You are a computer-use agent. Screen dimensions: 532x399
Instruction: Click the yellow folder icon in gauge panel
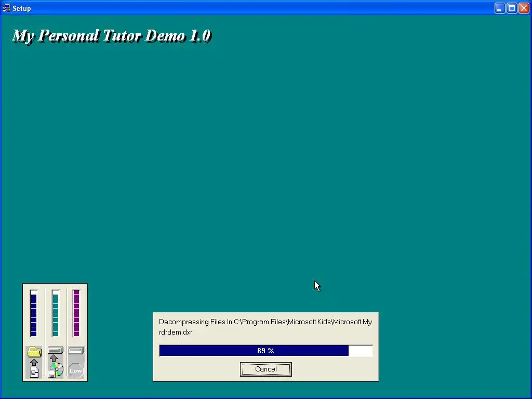34,352
